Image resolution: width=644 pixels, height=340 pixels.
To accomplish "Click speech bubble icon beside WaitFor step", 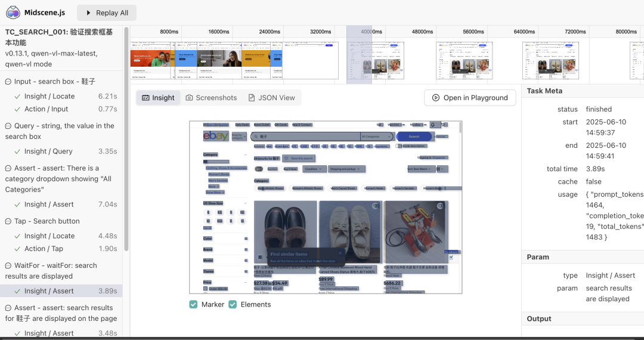I will coord(8,265).
